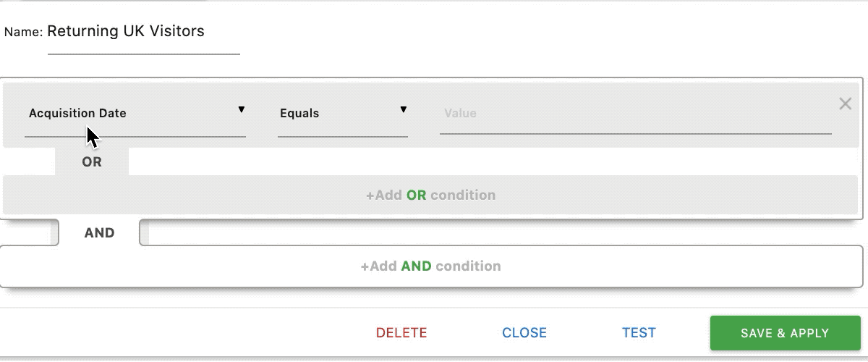868x362 pixels.
Task: Click the green OR word in Add OR condition
Action: tap(417, 195)
